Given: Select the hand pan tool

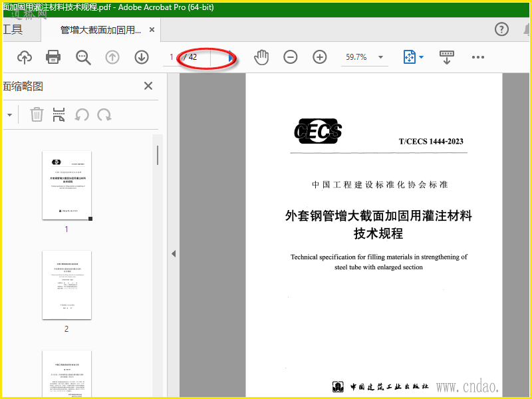Looking at the screenshot, I should [x=261, y=57].
